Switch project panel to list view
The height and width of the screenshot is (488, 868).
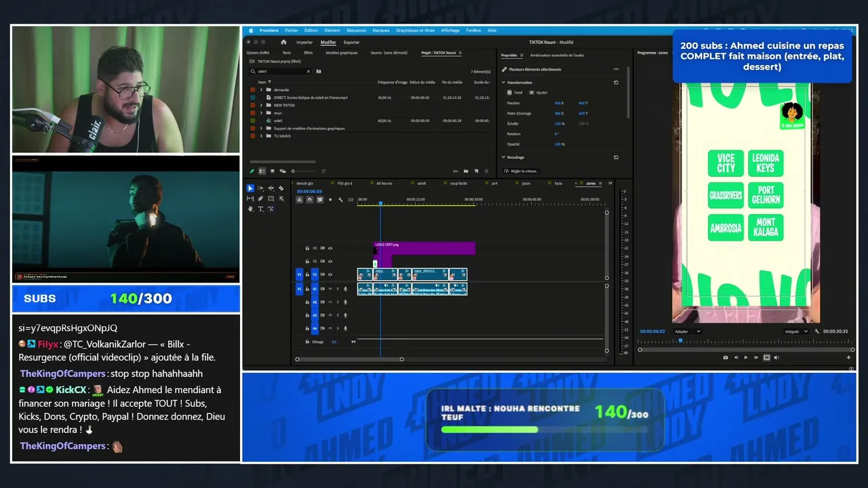pyautogui.click(x=262, y=171)
